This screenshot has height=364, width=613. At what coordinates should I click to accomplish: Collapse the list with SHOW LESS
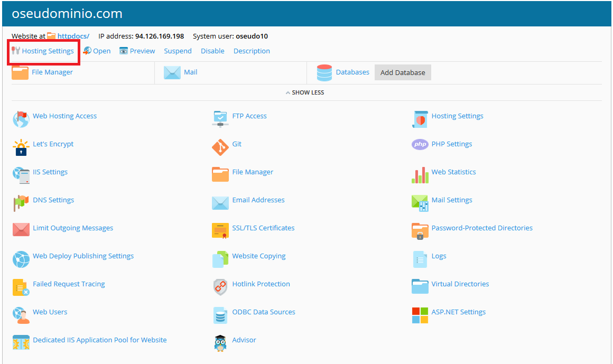pyautogui.click(x=305, y=92)
